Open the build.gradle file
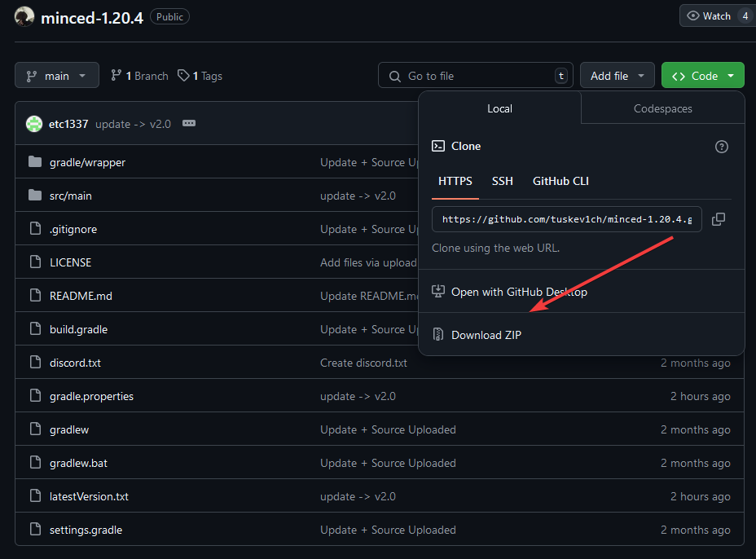The width and height of the screenshot is (756, 559). [78, 329]
